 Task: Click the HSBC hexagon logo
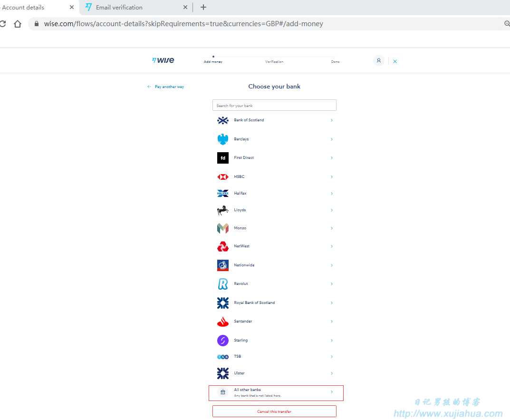[x=223, y=177]
